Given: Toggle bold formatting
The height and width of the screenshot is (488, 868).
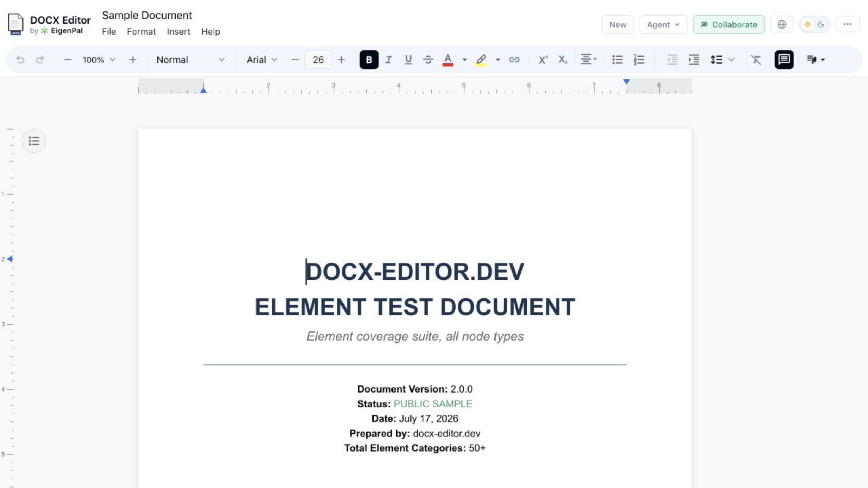Looking at the screenshot, I should click(x=369, y=60).
